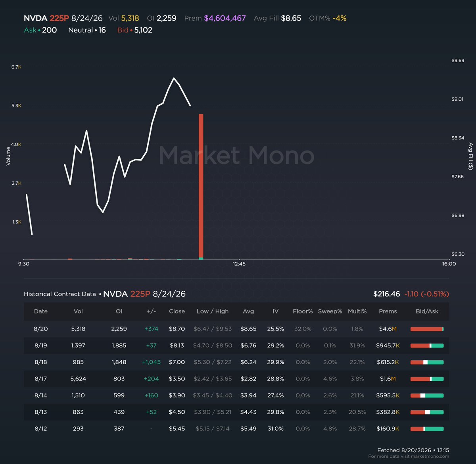Click the 32.0% Floor% cell
The height and width of the screenshot is (464, 476).
click(x=303, y=329)
